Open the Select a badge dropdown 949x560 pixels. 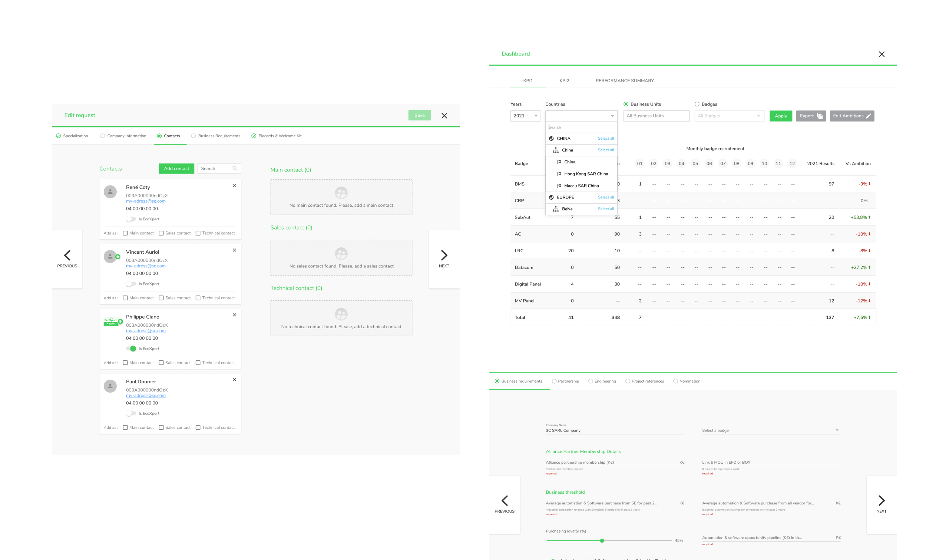pos(770,430)
